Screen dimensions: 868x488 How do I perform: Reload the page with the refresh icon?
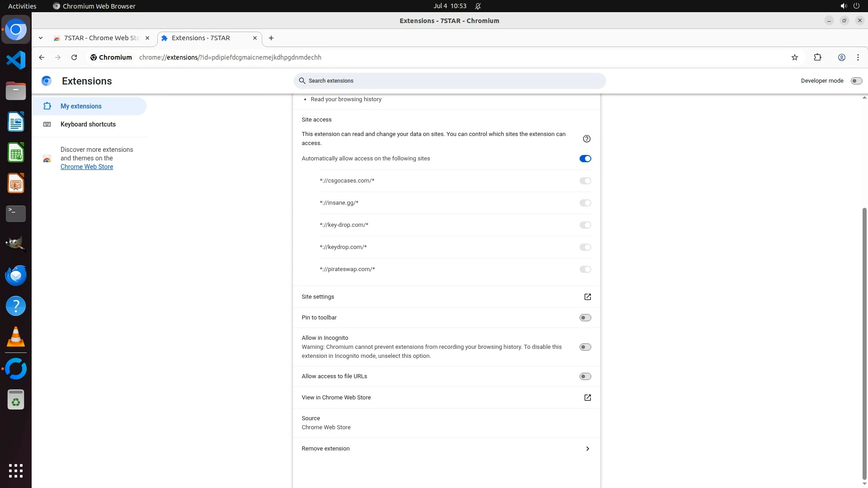pyautogui.click(x=74, y=57)
